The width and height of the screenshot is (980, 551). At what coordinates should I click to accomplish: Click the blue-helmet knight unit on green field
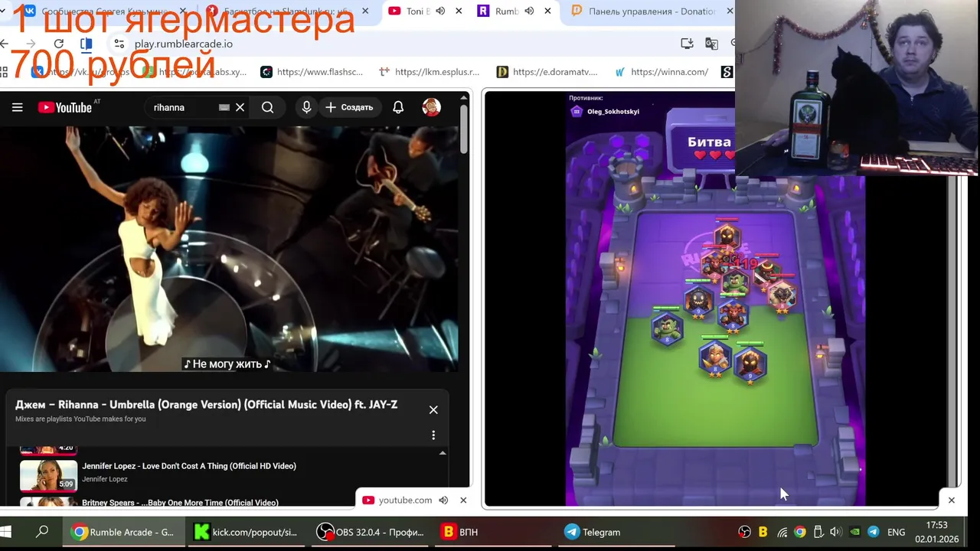click(x=714, y=359)
